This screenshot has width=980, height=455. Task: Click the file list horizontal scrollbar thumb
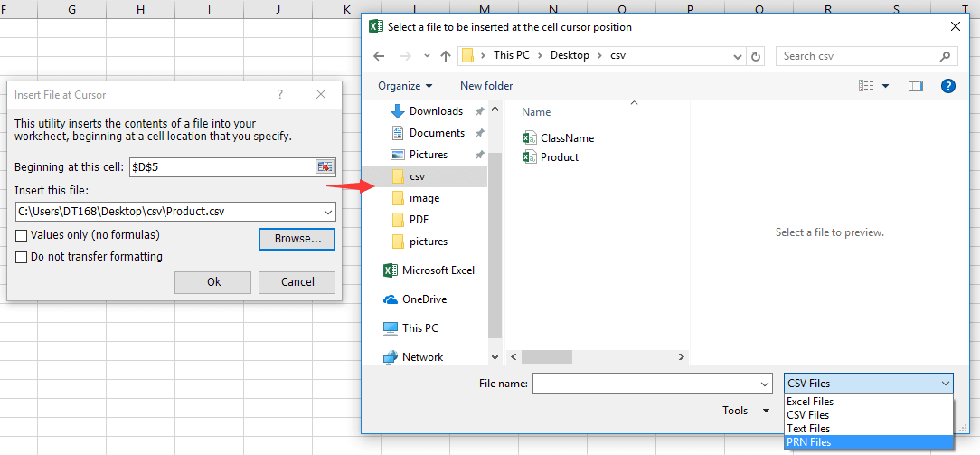(546, 357)
